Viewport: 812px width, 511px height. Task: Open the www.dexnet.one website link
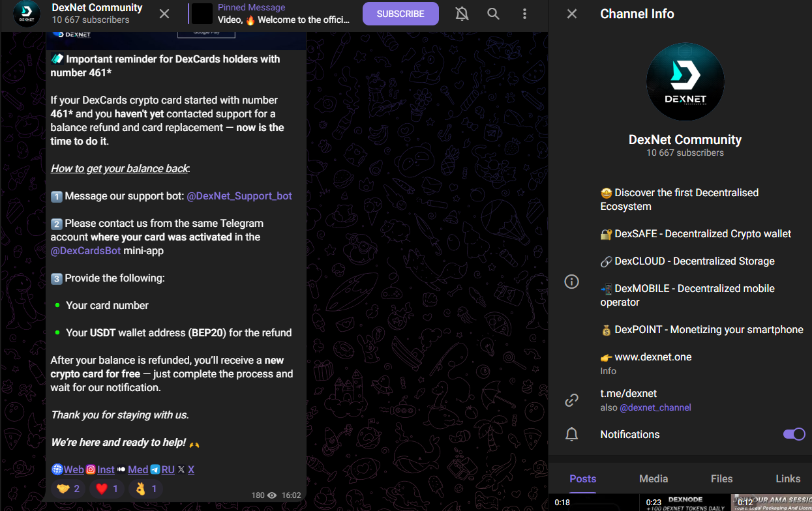pos(653,357)
